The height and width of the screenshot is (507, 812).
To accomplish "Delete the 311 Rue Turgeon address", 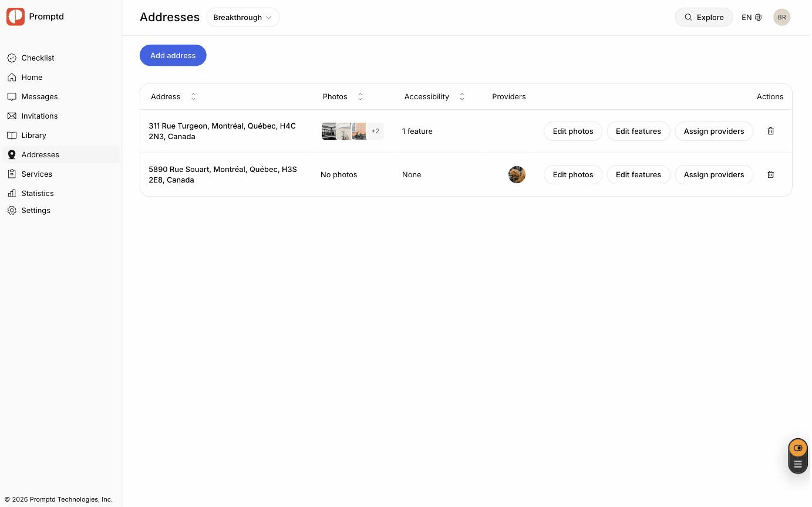I will point(770,131).
